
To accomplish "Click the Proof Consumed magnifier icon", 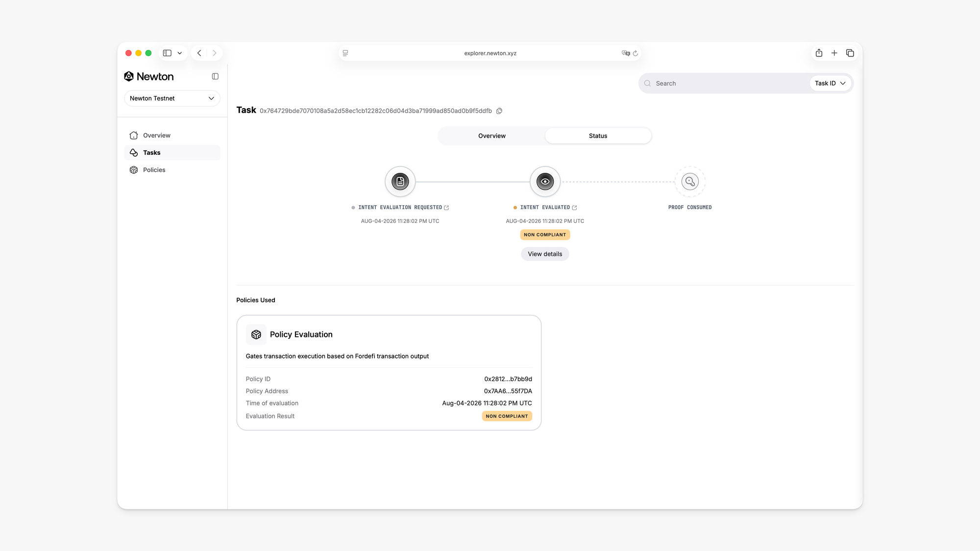I will (690, 182).
